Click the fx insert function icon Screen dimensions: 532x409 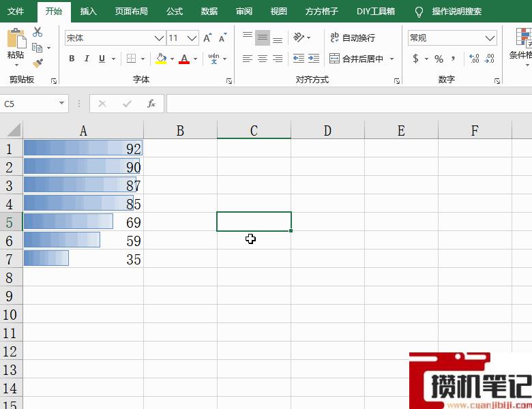coord(151,104)
